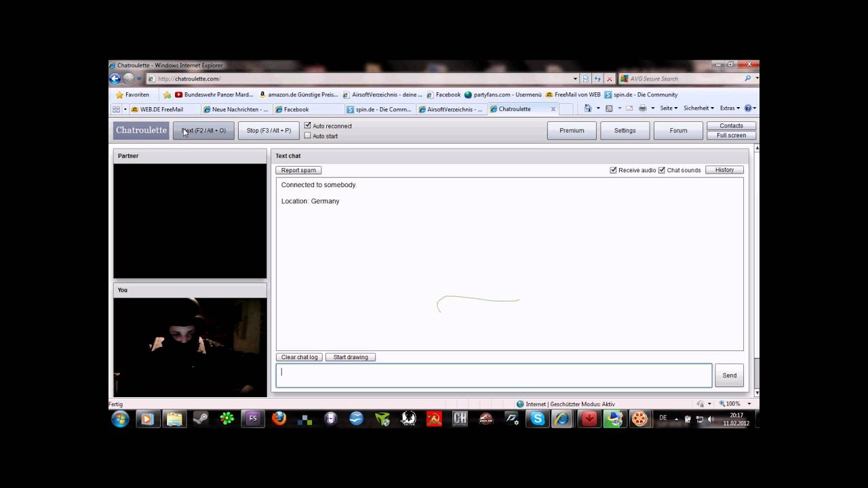Toggle the Chat sounds checkbox
This screenshot has height=488, width=868.
[x=661, y=170]
